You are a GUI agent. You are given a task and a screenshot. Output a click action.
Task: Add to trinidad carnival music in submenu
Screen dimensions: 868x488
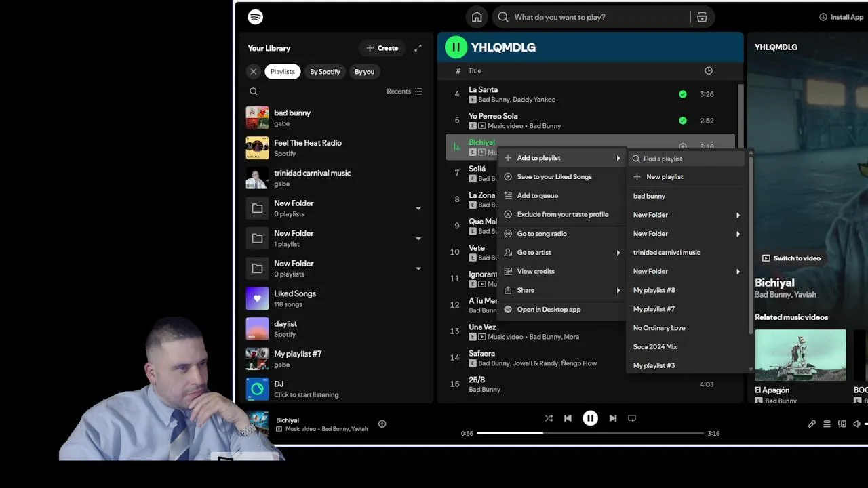point(686,253)
